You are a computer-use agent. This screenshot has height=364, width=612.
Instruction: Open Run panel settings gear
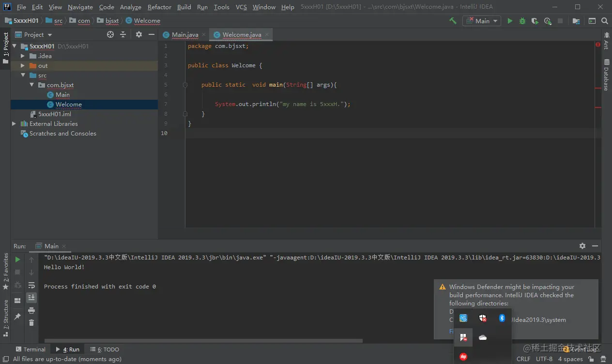[x=582, y=246]
